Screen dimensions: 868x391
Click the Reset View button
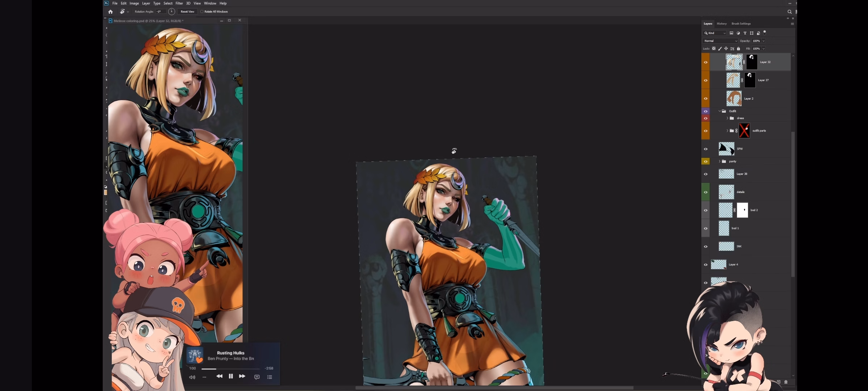[187, 12]
